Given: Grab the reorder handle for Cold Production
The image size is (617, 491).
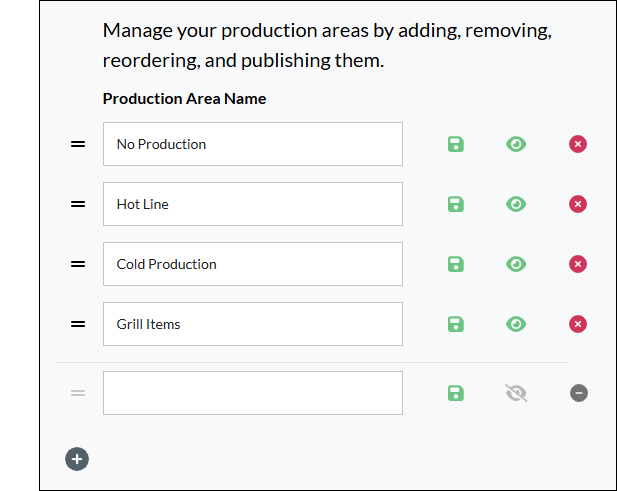Looking at the screenshot, I should (x=78, y=264).
